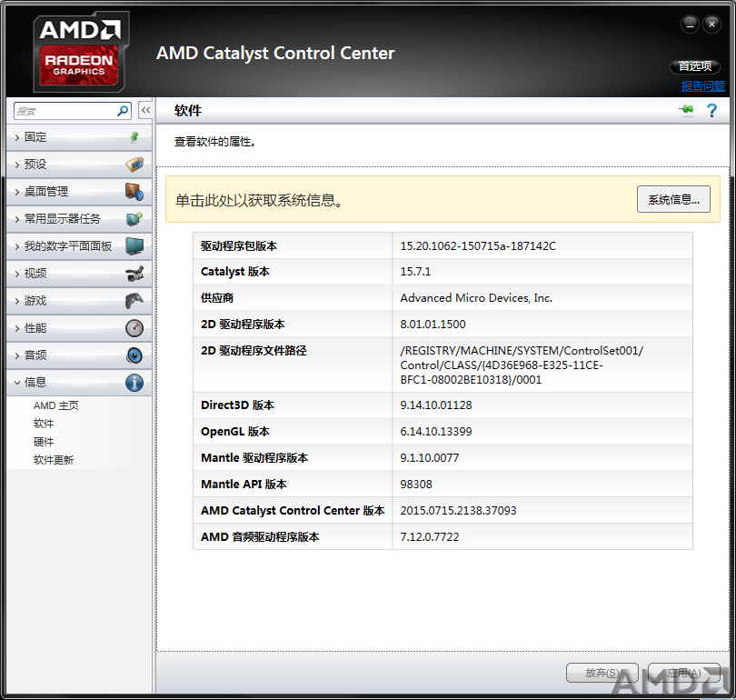Click the gamepad icon beside 游戏
Viewport: 736px width, 700px height.
coord(134,301)
